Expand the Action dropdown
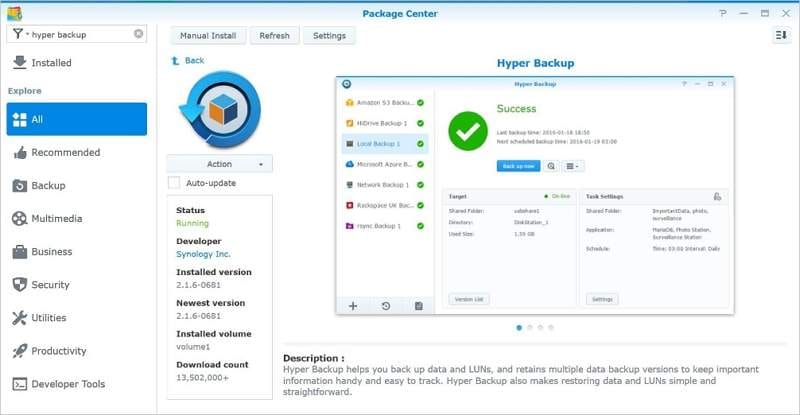The height and width of the screenshot is (415, 800). click(220, 164)
